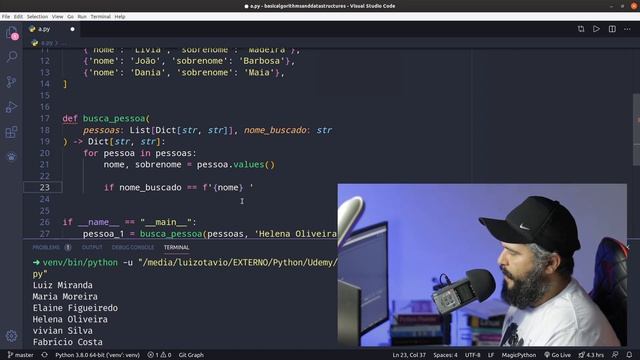The height and width of the screenshot is (360, 640).
Task: Open the Help menu
Action: tap(120, 17)
